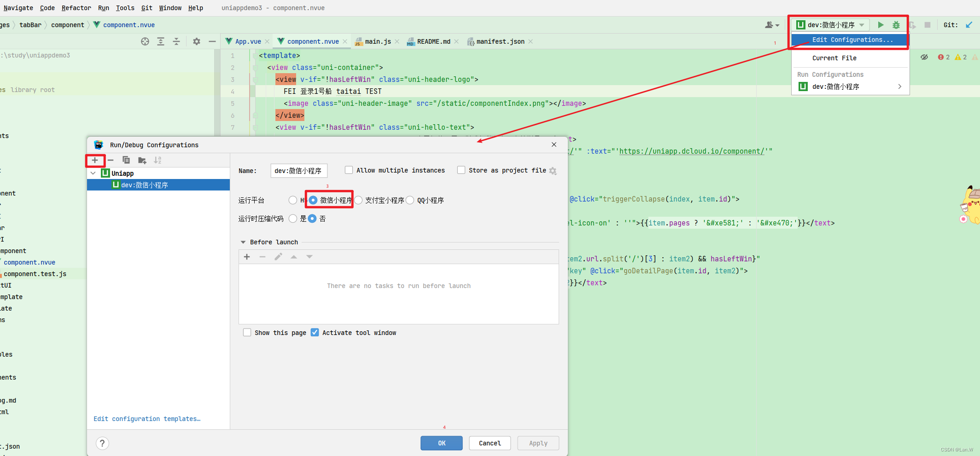Select Edit Configurations menu item

tap(850, 40)
